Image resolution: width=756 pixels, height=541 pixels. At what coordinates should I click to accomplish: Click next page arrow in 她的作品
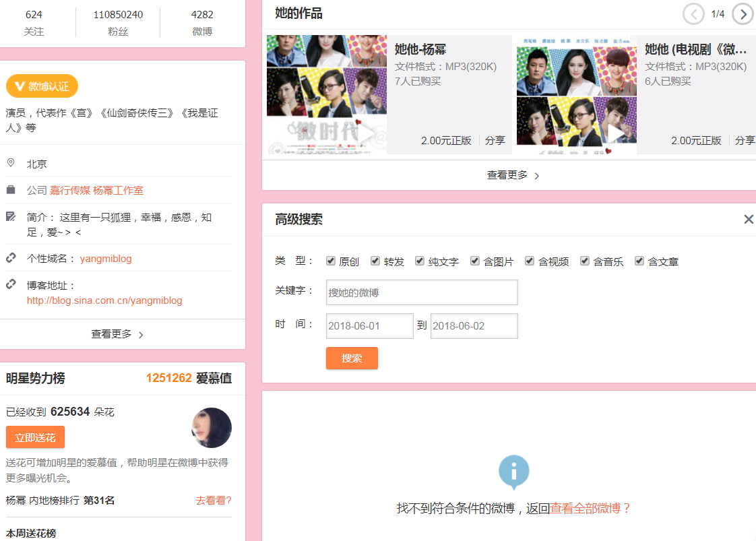click(743, 14)
